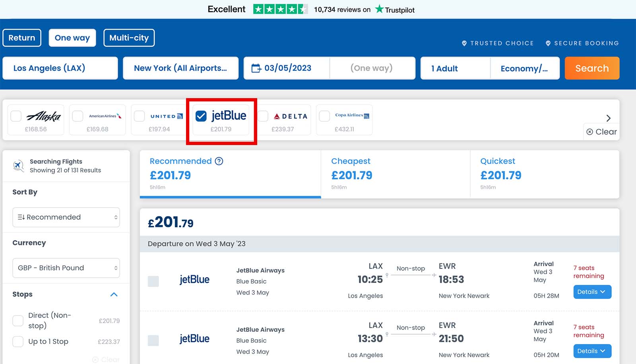Image resolution: width=636 pixels, height=364 pixels.
Task: Click the orange Search button
Action: click(592, 68)
